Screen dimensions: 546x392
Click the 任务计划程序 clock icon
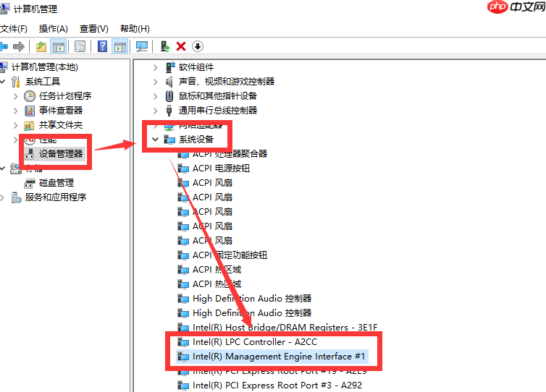pos(30,96)
